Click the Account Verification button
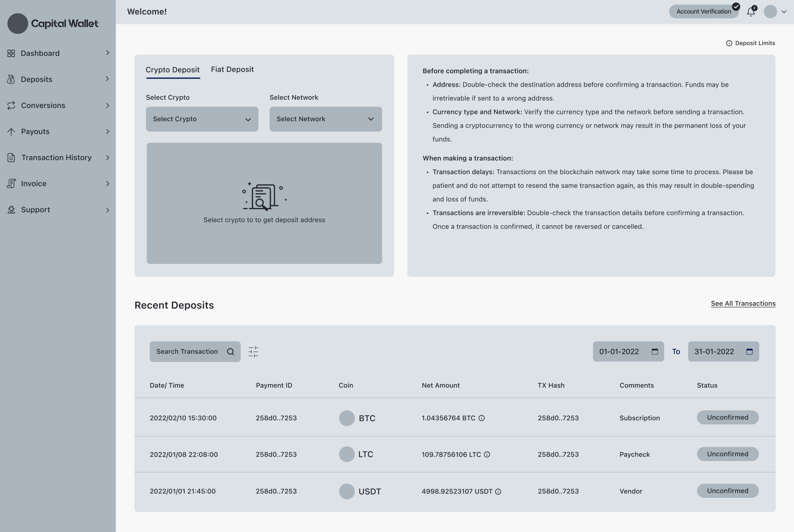The width and height of the screenshot is (794, 532). [704, 11]
